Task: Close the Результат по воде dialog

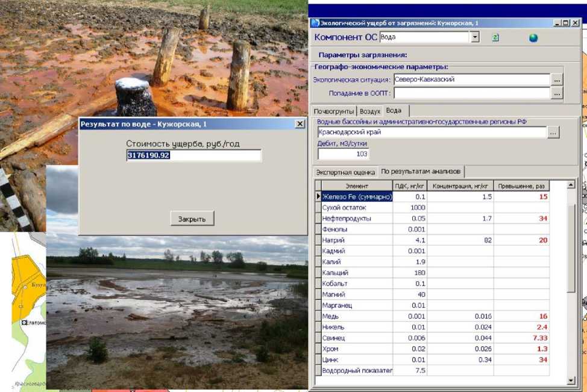Action: point(300,123)
